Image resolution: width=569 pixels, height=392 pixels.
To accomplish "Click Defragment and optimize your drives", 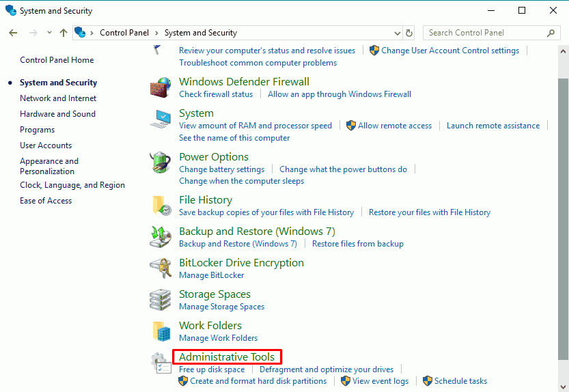I will point(327,369).
